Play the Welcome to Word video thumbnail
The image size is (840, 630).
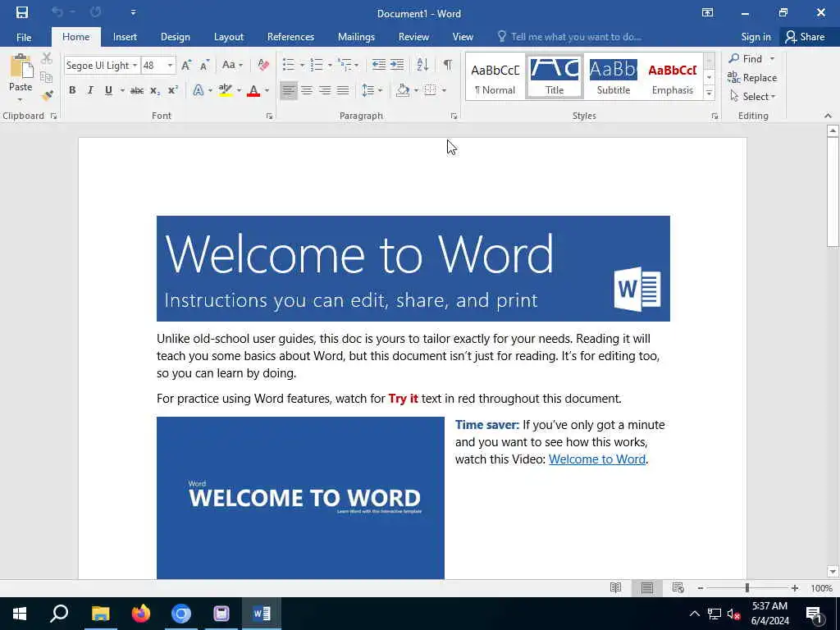coord(300,498)
